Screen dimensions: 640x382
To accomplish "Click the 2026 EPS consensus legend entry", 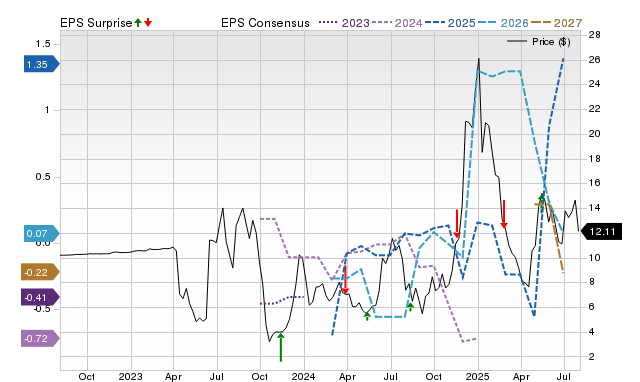I will (503, 23).
